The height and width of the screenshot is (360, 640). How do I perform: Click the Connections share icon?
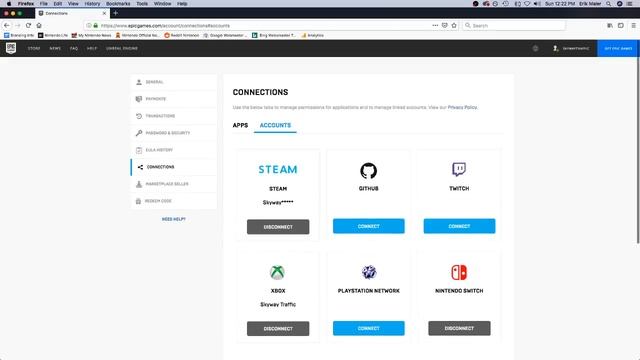click(x=140, y=167)
